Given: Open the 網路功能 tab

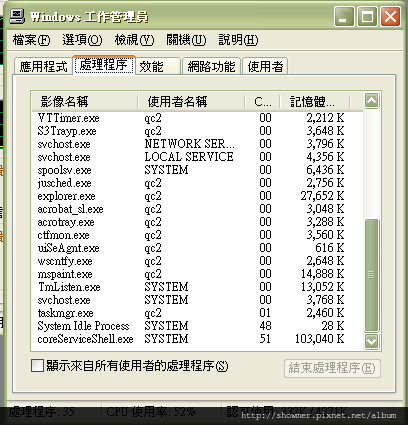Looking at the screenshot, I should click(x=211, y=66).
